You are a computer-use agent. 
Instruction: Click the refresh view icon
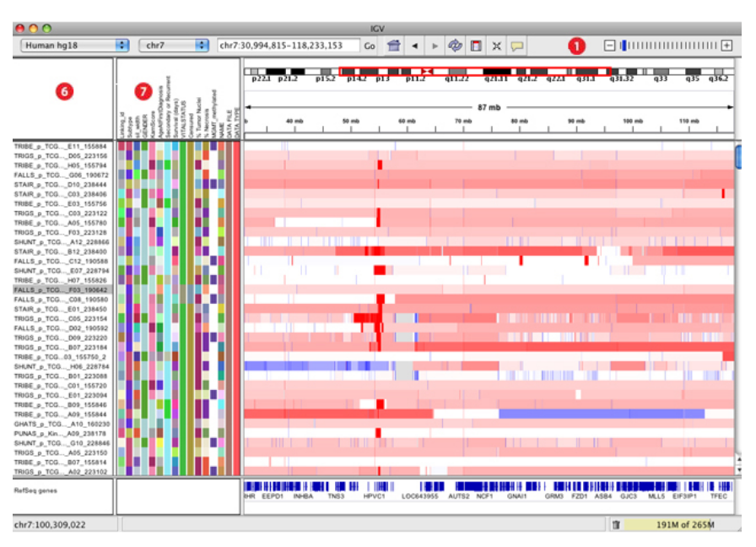(456, 46)
